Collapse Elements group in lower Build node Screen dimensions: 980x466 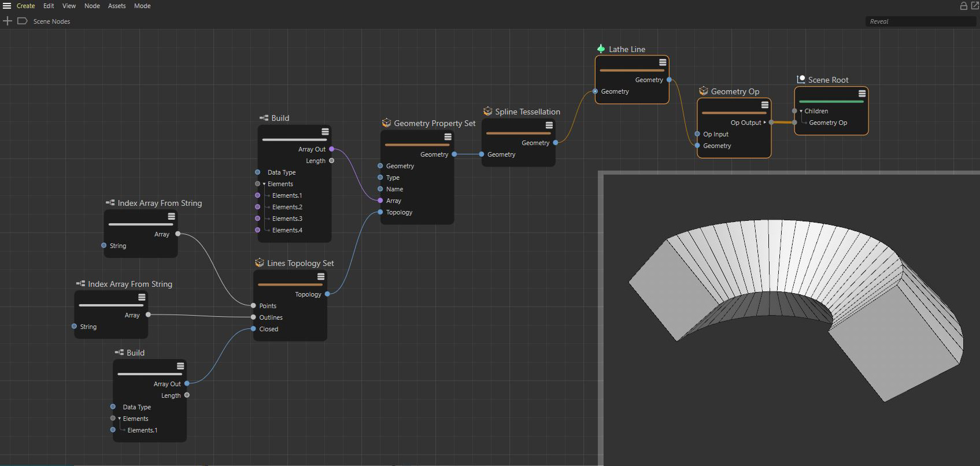tap(120, 419)
